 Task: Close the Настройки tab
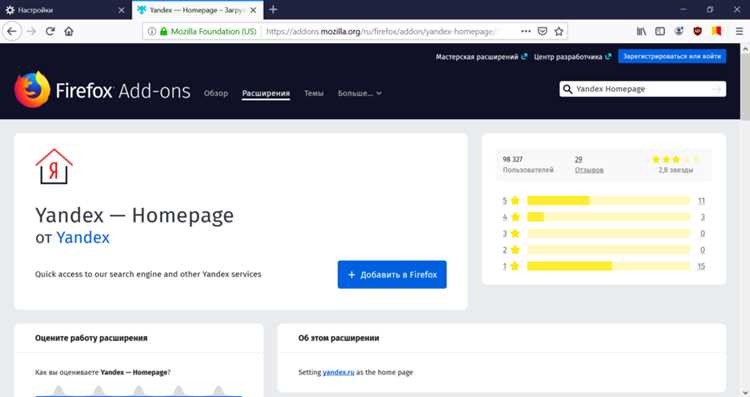coord(121,10)
